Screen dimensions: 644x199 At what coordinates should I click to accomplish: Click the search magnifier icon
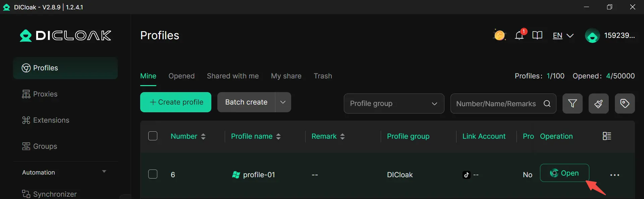tap(547, 104)
